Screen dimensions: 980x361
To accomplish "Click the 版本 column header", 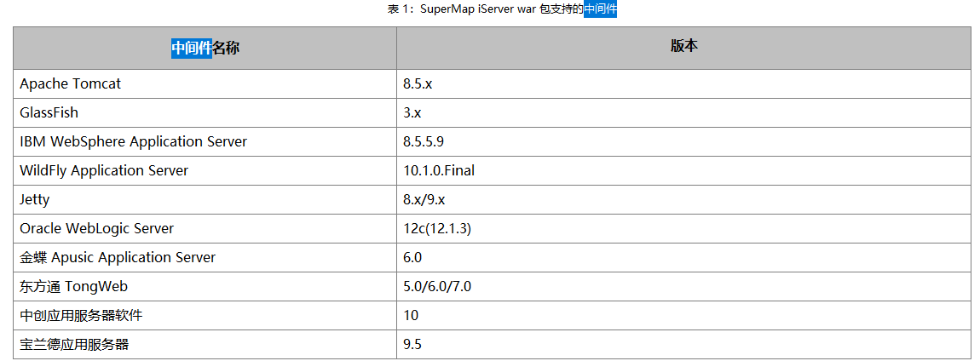I will tap(683, 48).
